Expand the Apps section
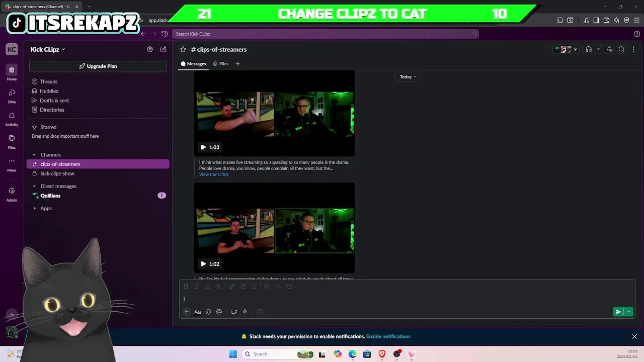 pos(34,208)
